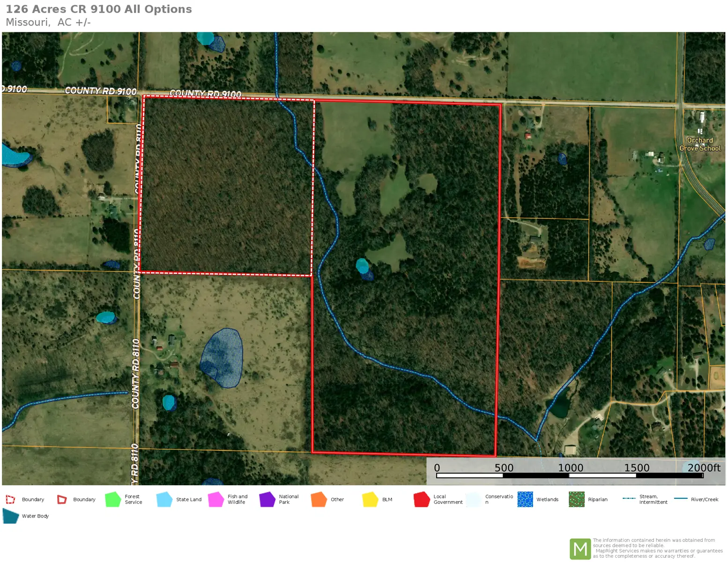
Task: Click the large wetland polygon in the pasture
Action: pyautogui.click(x=223, y=358)
